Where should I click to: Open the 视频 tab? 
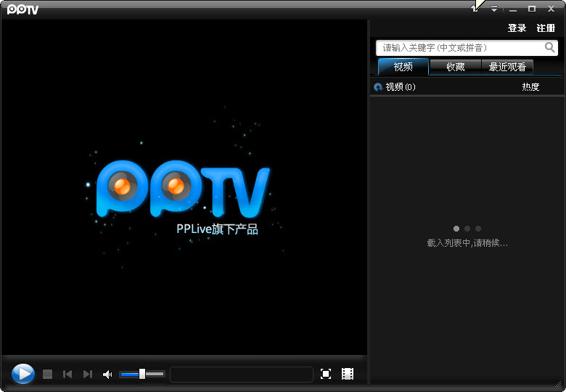click(x=403, y=67)
